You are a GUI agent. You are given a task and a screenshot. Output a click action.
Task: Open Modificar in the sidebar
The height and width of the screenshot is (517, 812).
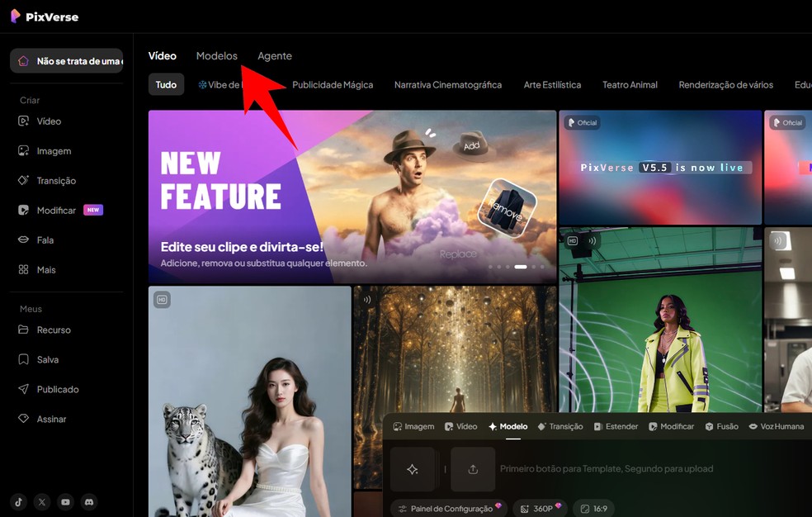tap(60, 210)
